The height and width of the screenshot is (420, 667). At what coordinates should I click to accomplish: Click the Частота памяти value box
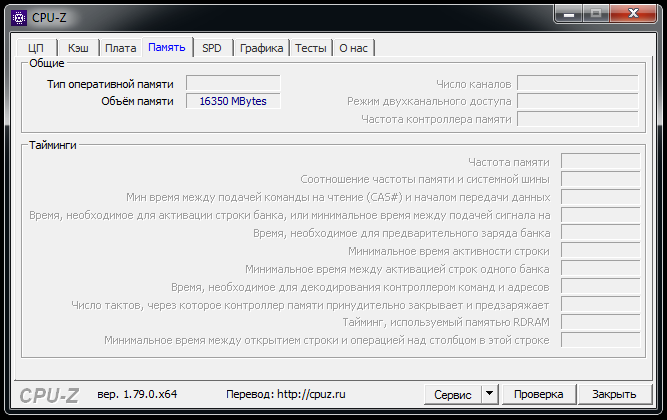point(600,161)
